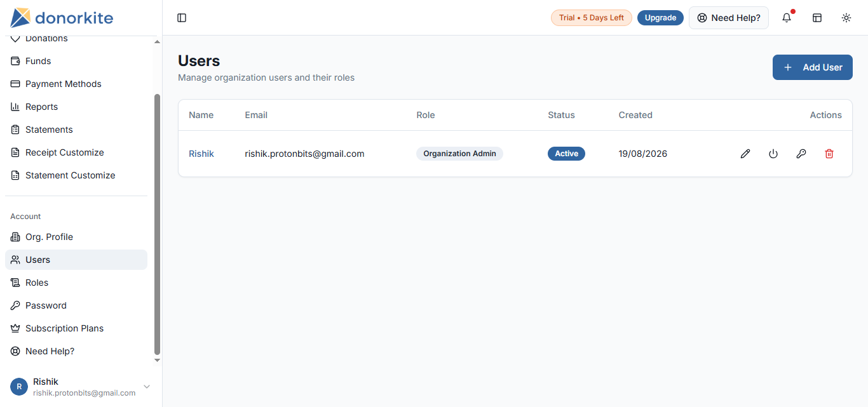The width and height of the screenshot is (868, 407).
Task: Click the Add User button
Action: (x=812, y=67)
